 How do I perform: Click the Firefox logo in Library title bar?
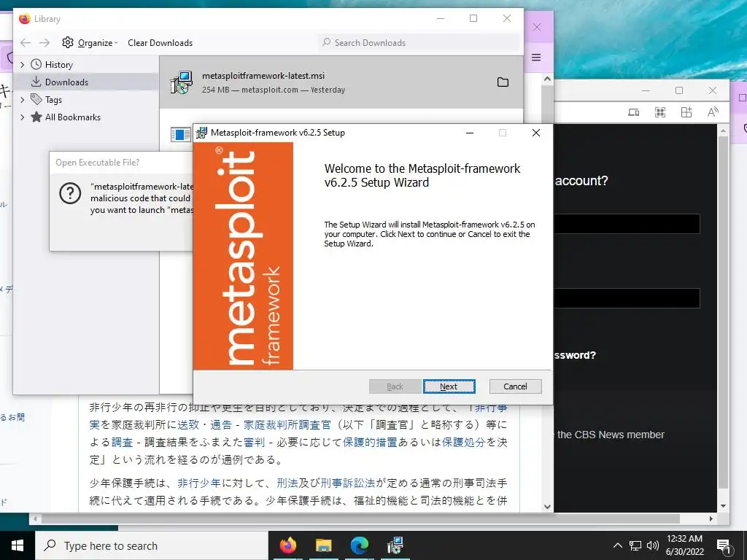point(24,19)
